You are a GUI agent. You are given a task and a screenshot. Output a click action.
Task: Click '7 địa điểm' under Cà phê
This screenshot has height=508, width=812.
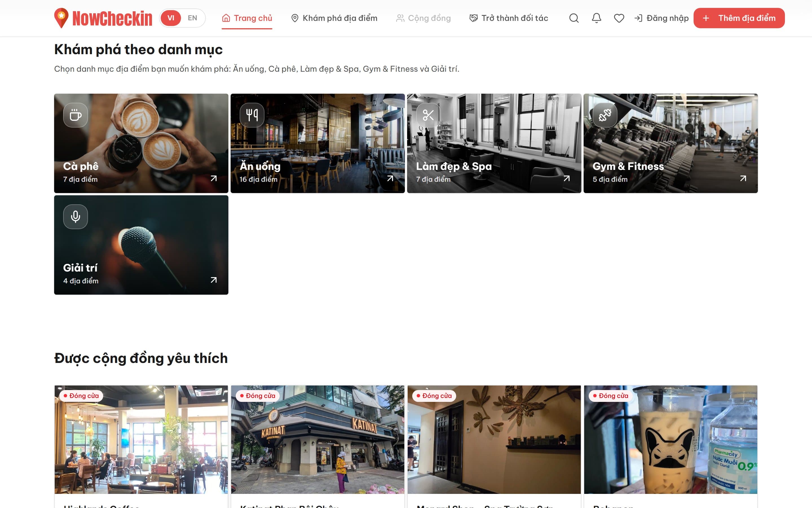tap(81, 179)
